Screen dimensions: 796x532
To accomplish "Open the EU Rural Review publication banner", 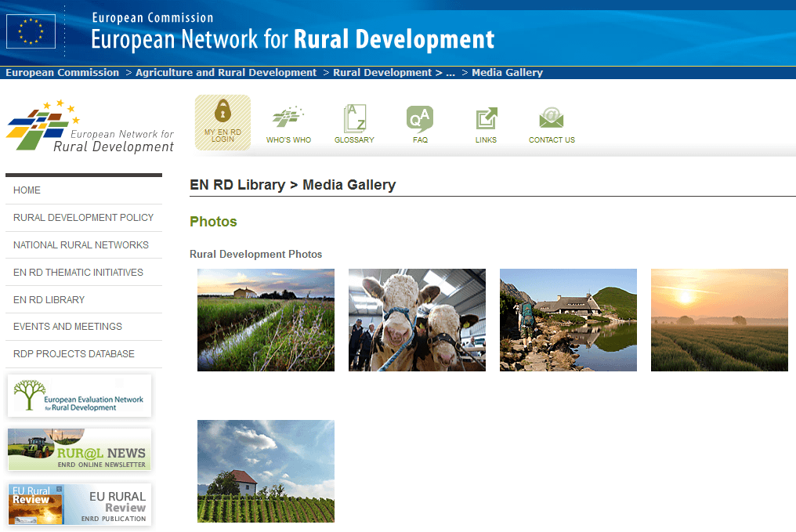I will pyautogui.click(x=79, y=504).
